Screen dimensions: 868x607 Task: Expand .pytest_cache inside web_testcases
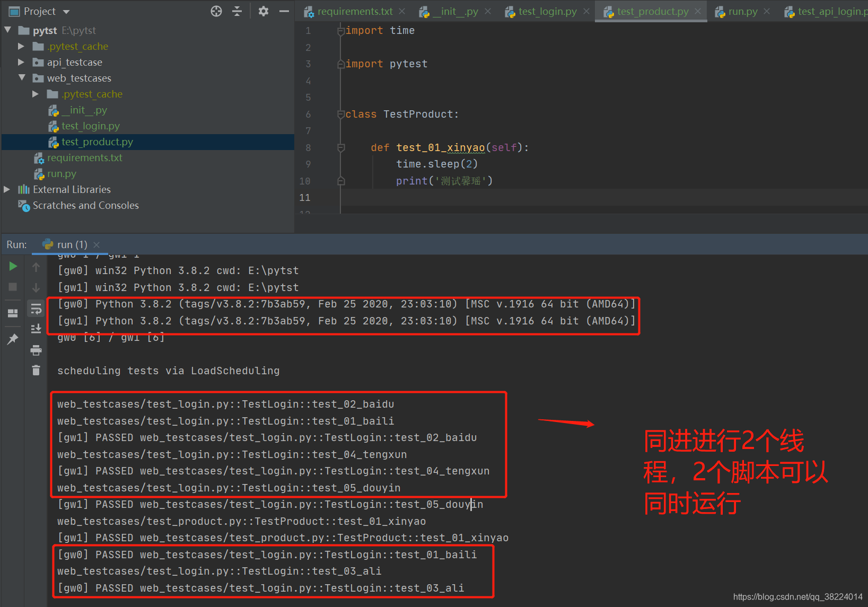point(36,94)
